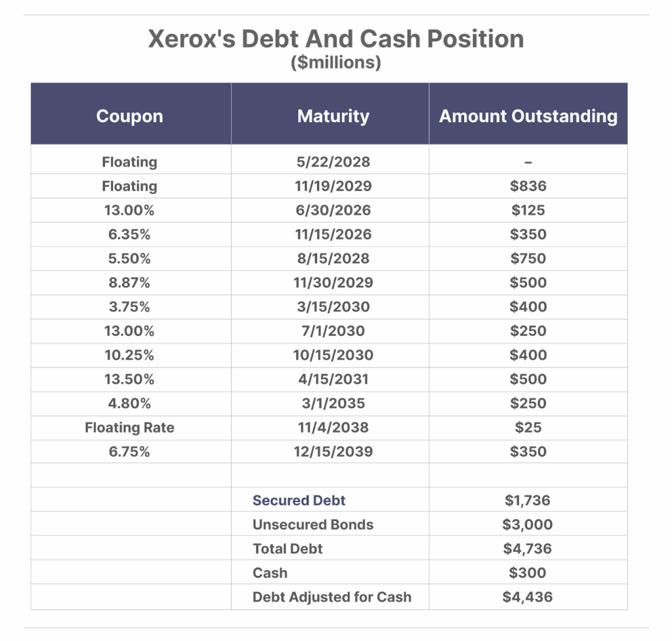Viewport: 672px width, 641px height.
Task: Click the Coupon column header
Action: (130, 116)
